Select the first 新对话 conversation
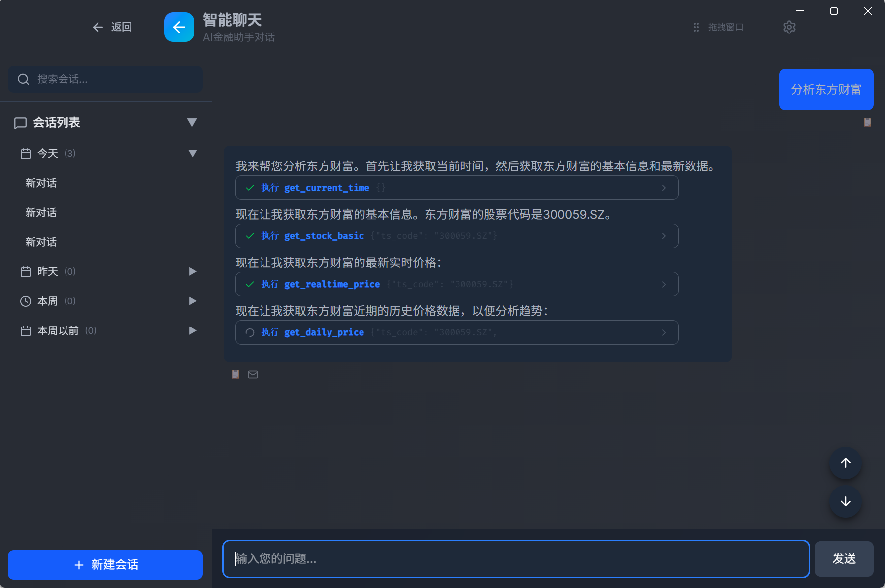 (41, 183)
